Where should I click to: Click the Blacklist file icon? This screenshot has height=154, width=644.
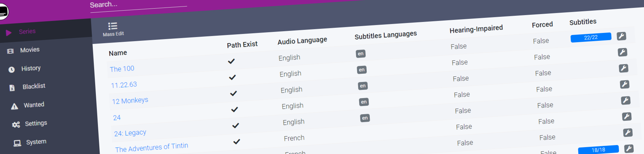click(12, 88)
